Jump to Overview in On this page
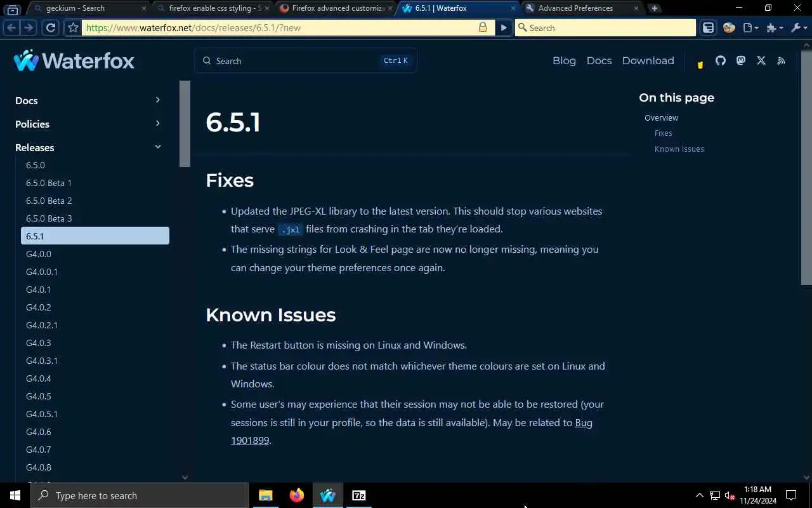 point(661,117)
